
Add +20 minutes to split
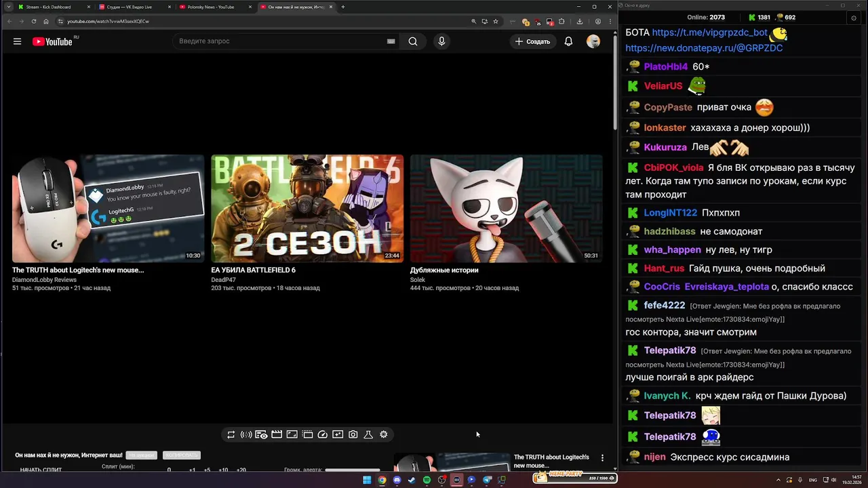click(241, 470)
